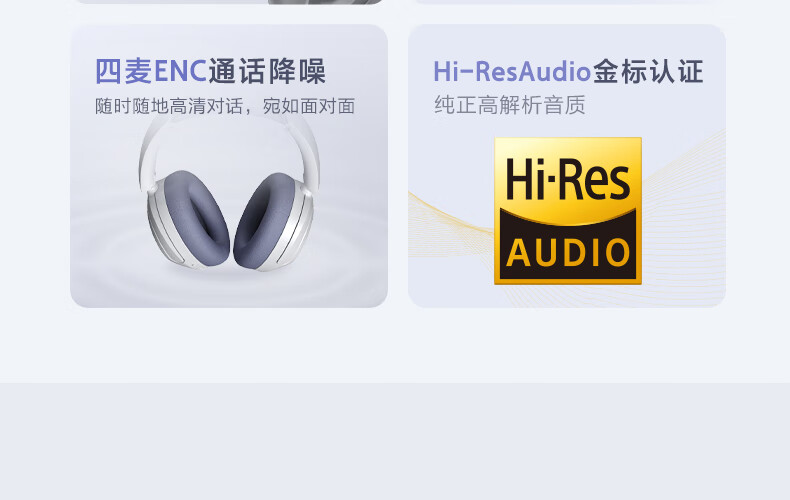
Task: Click the empty gray section at the bottom
Action: tap(395, 441)
